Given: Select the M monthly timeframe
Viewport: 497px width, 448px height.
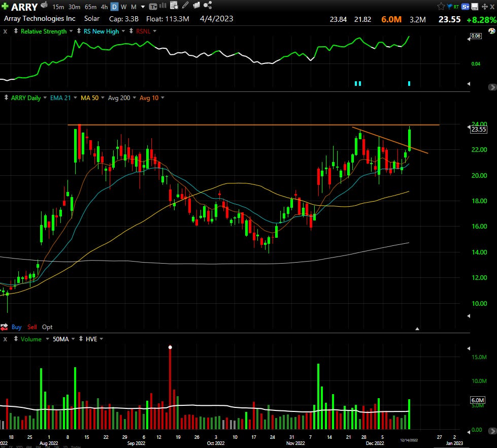Looking at the screenshot, I should (134, 7).
